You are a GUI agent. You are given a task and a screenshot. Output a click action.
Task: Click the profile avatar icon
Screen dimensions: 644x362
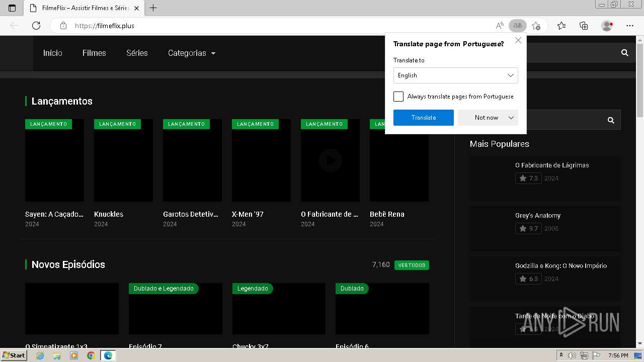pyautogui.click(x=607, y=26)
